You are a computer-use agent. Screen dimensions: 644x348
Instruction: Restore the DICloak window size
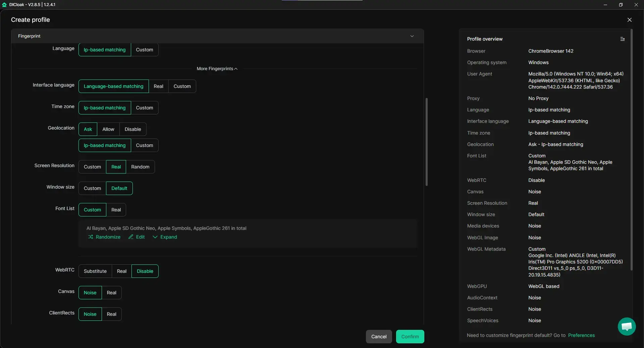tap(621, 5)
